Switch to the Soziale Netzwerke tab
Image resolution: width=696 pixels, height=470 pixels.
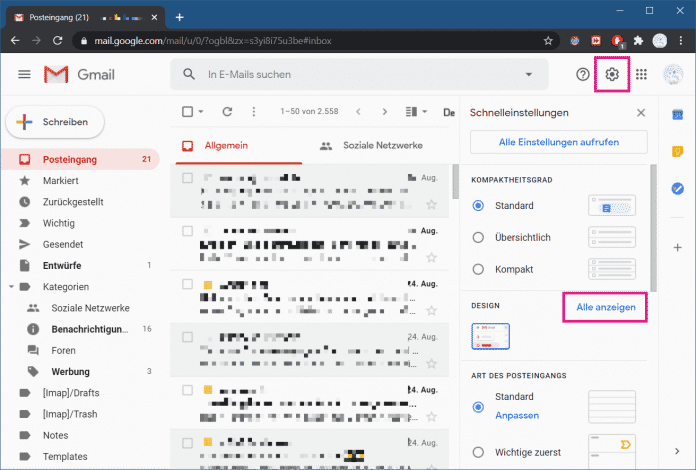[x=372, y=146]
